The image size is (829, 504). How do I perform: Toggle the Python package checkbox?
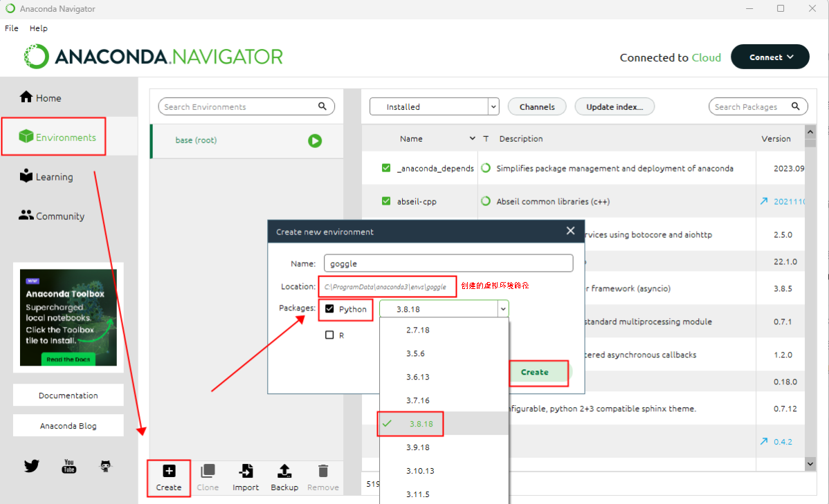(x=329, y=308)
